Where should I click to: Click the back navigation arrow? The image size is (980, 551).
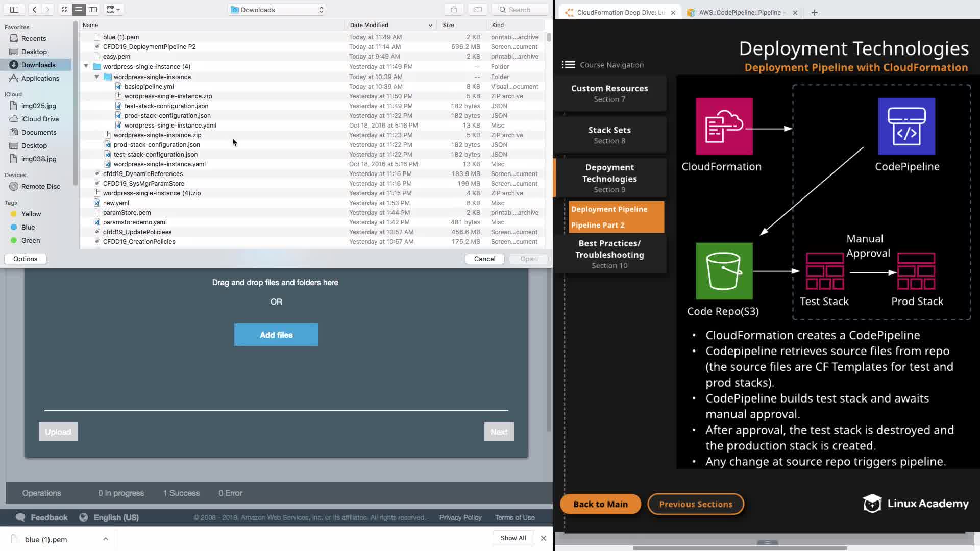[34, 9]
